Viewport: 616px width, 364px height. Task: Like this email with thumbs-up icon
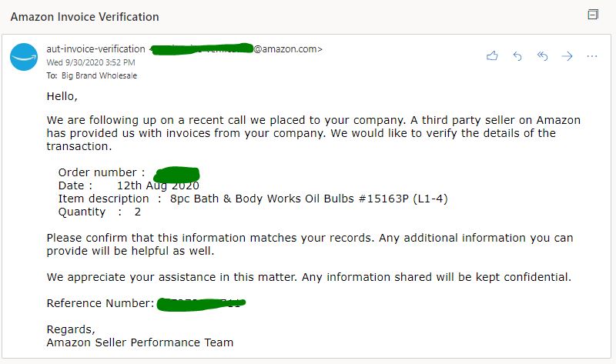492,56
